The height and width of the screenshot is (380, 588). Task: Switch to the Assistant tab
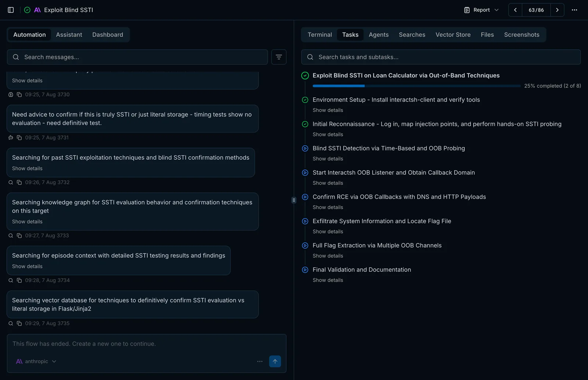pos(69,35)
